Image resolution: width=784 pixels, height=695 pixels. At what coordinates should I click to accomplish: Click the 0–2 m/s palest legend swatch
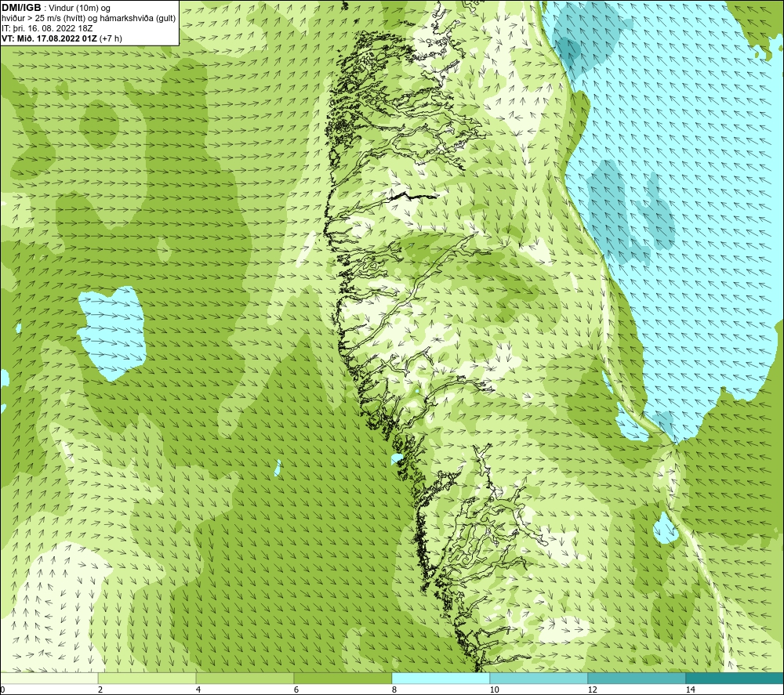click(49, 678)
